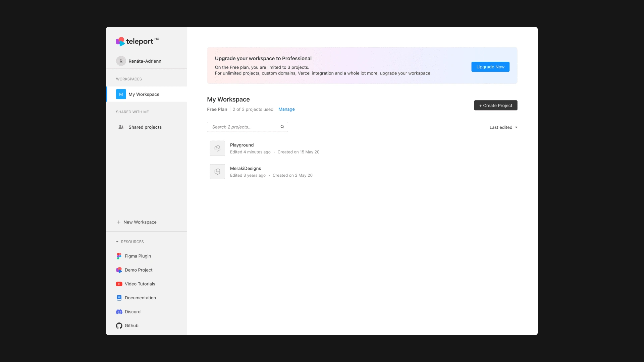644x362 pixels.
Task: Click the 'Free Plan' label
Action: [217, 109]
